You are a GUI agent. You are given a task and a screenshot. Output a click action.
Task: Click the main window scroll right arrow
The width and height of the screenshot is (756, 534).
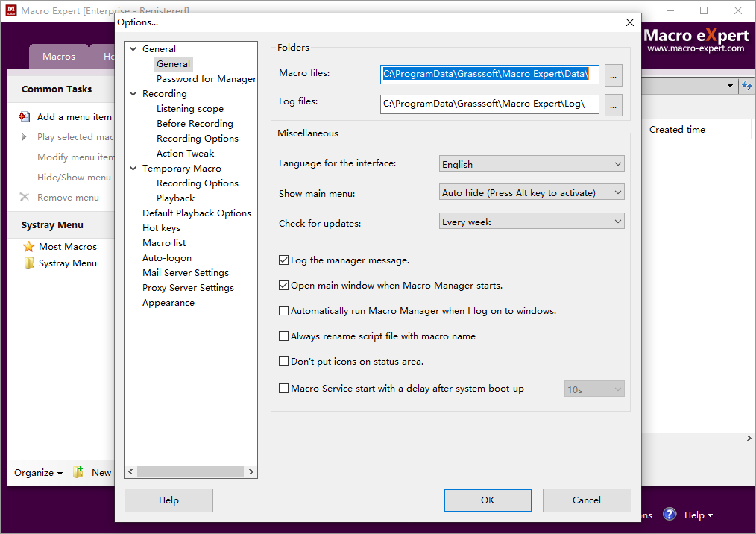(x=749, y=438)
